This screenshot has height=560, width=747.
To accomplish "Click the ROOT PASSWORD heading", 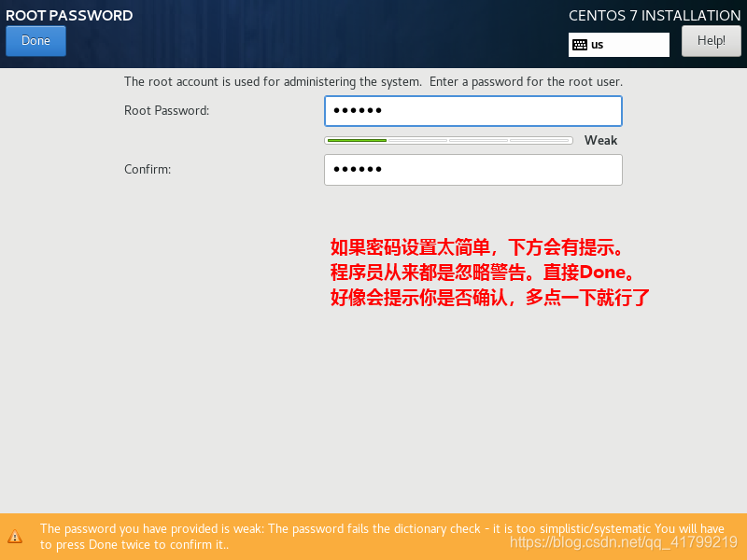I will coord(69,16).
